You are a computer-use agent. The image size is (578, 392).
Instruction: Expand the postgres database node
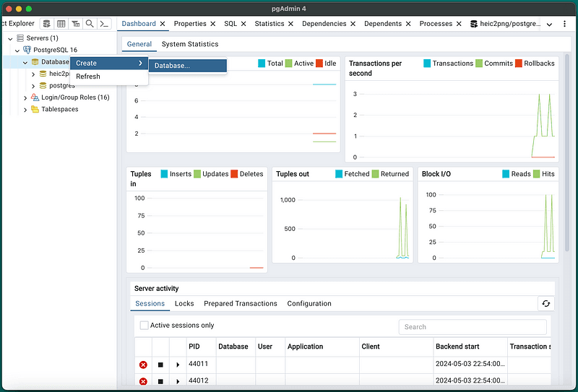click(33, 86)
